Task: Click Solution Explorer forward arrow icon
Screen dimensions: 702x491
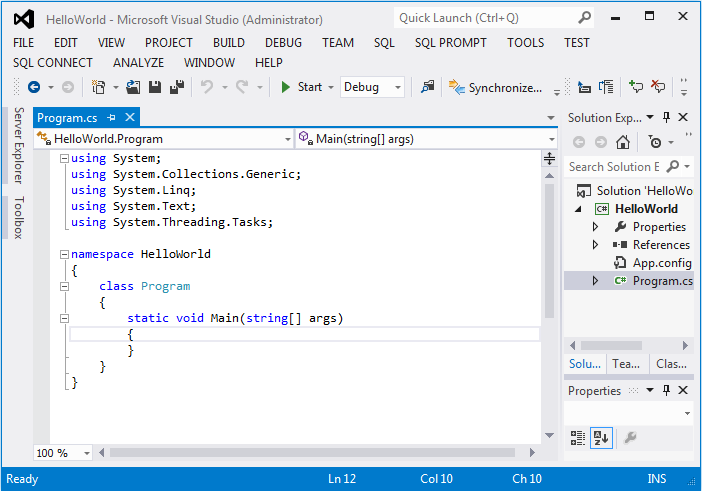Action: coord(601,142)
